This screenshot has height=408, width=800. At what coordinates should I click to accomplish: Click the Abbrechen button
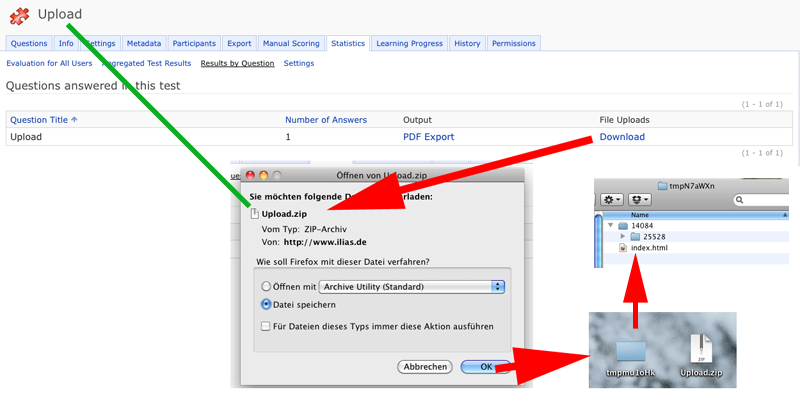pos(425,367)
